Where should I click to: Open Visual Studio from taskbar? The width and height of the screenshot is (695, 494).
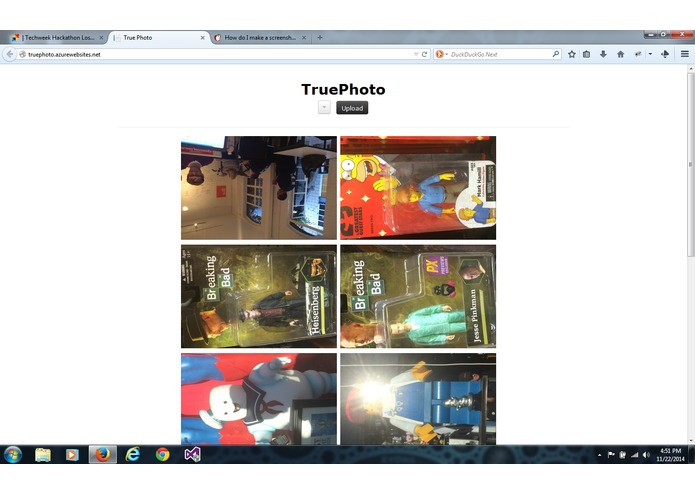[192, 455]
